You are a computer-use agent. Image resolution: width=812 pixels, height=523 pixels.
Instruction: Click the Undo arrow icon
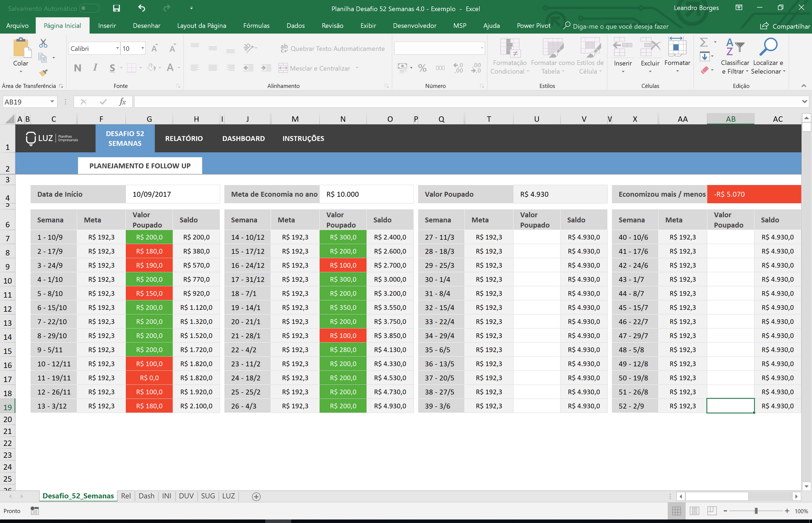point(142,8)
